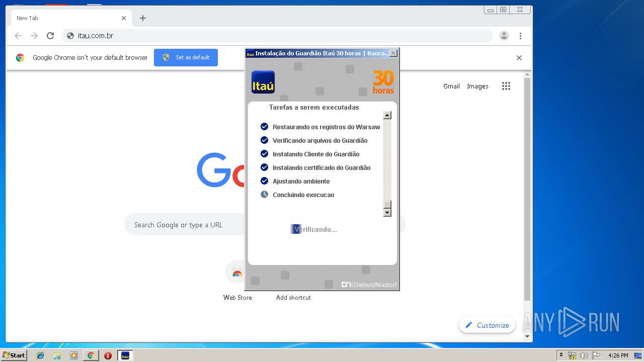Click the Customize button
Image resolution: width=644 pixels, height=362 pixels.
pos(487,325)
